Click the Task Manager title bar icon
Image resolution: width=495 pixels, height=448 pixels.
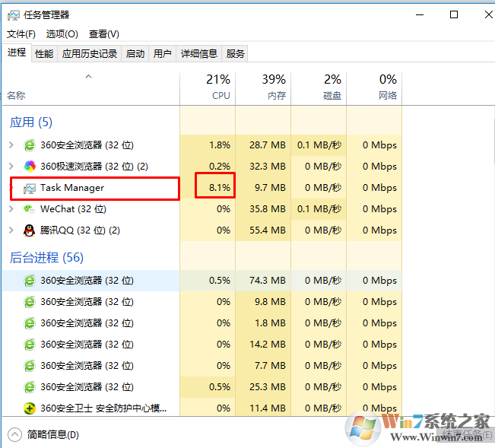pos(13,15)
